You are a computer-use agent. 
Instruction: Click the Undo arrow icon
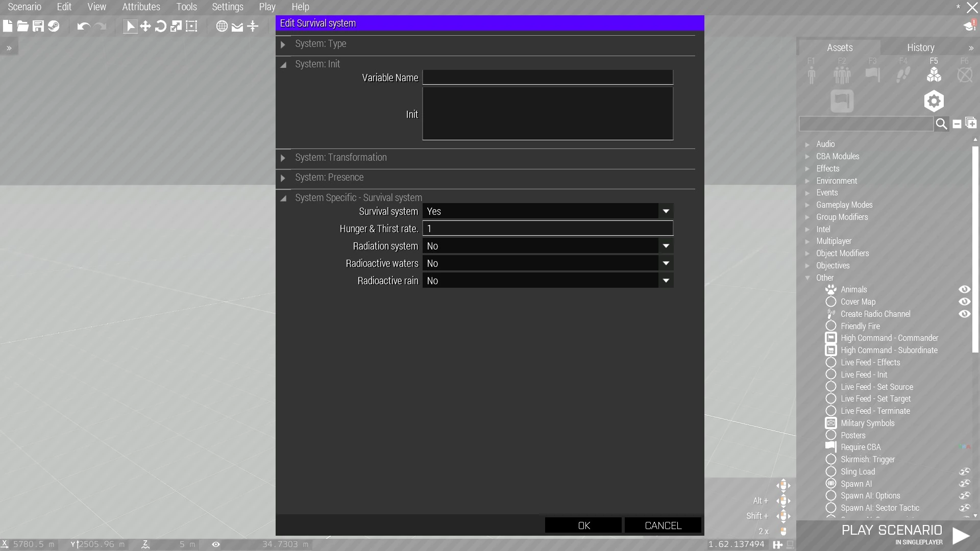click(83, 27)
